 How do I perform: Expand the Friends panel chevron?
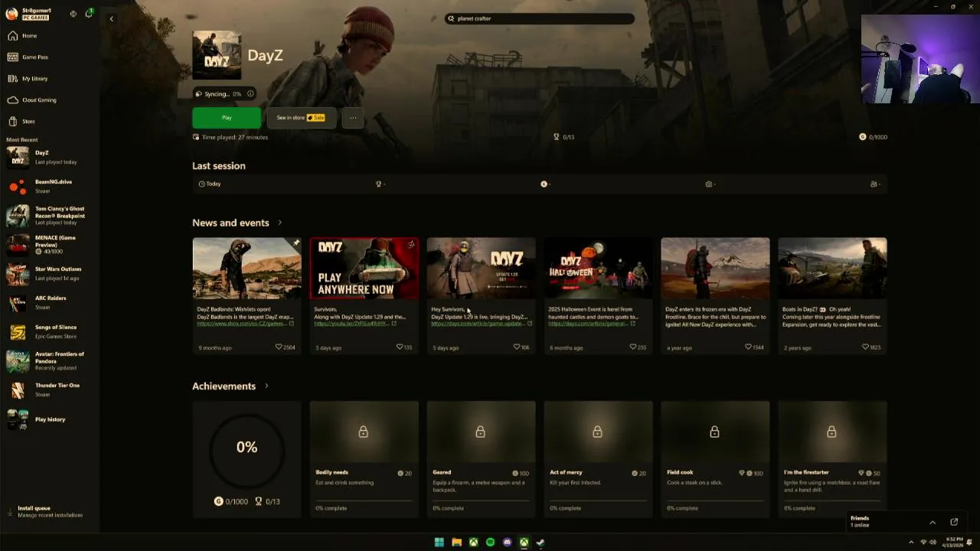933,522
